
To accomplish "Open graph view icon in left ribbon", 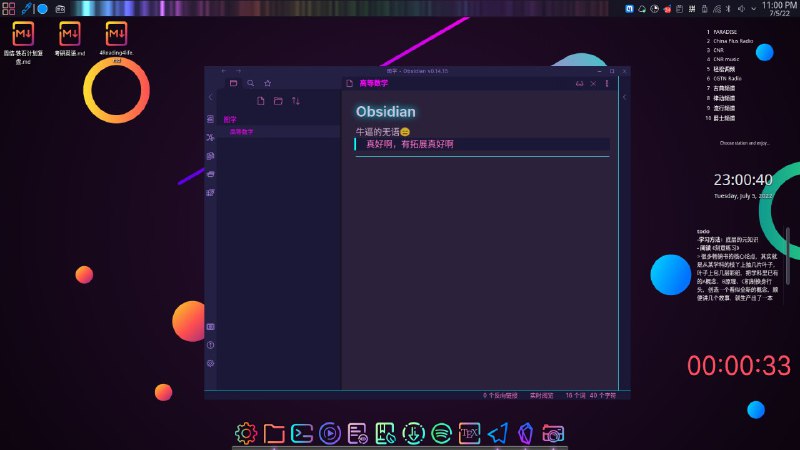I will (x=210, y=137).
